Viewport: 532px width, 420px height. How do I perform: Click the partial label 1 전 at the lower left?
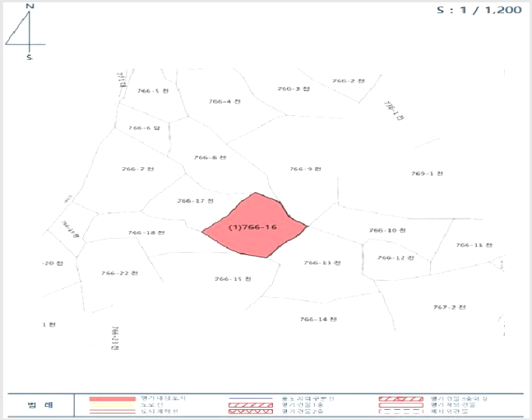[49, 324]
